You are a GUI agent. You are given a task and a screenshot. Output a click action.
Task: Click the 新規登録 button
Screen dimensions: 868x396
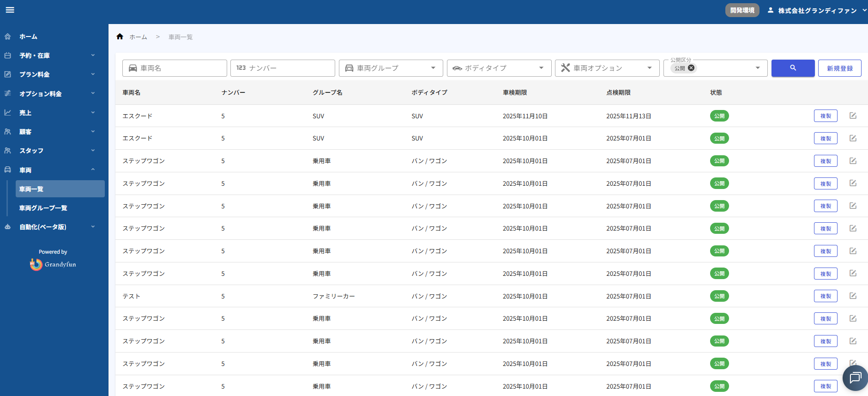(839, 68)
